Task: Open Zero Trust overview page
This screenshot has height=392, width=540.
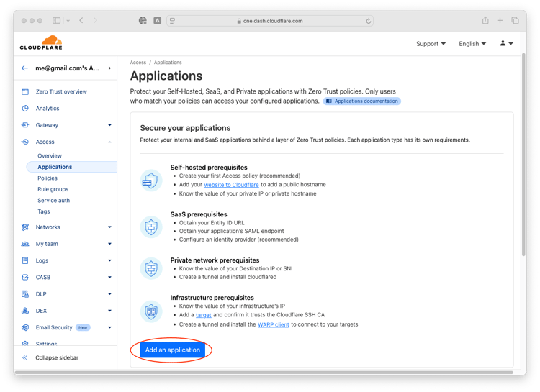Action: [x=61, y=91]
